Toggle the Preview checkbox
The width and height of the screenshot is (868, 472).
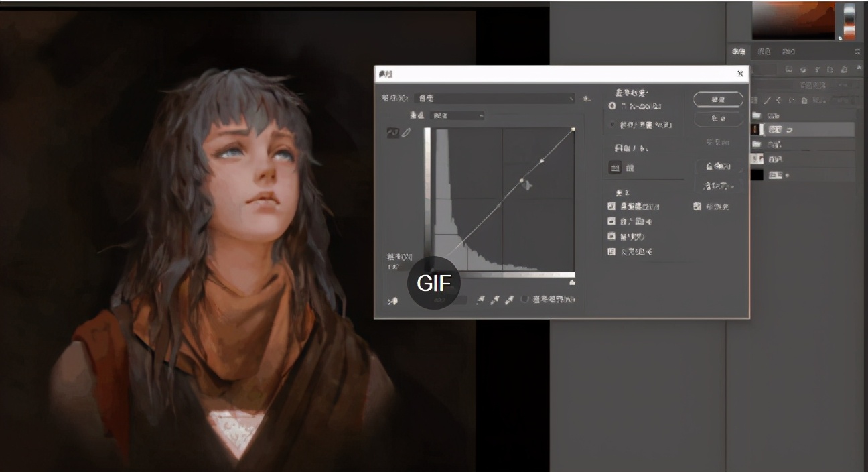[x=697, y=206]
